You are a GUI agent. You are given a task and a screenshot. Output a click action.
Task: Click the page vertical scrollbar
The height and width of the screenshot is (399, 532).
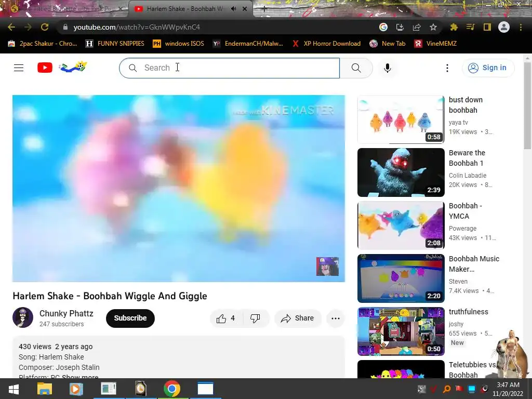click(528, 105)
